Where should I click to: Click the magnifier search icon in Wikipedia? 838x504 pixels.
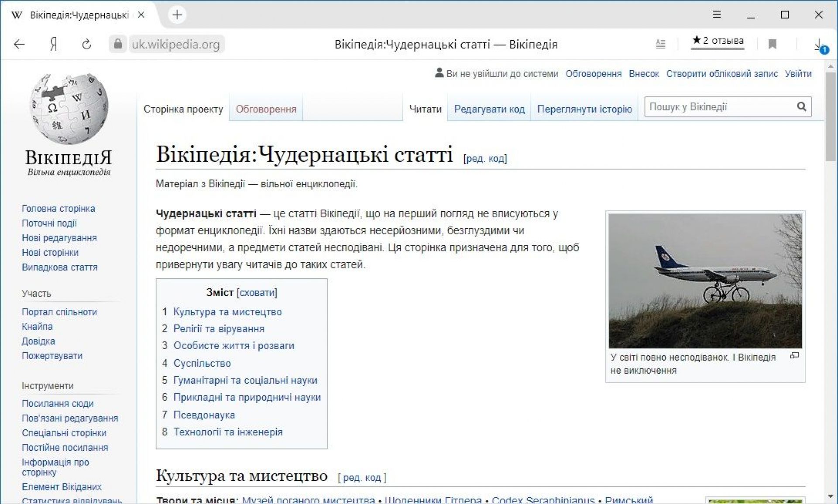click(x=801, y=106)
